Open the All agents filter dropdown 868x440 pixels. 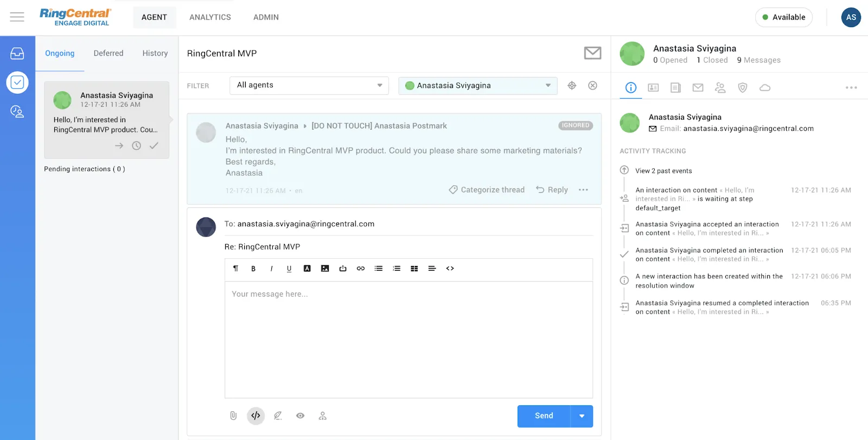click(x=309, y=85)
